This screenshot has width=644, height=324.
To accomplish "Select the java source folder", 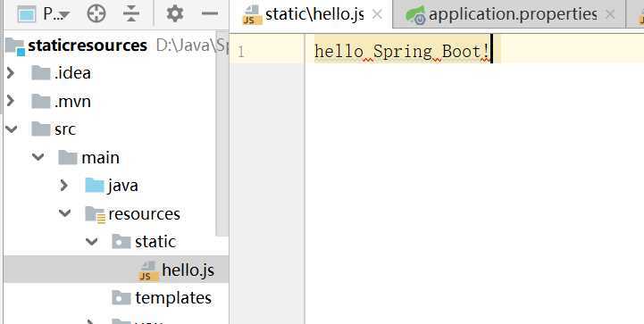I will pyautogui.click(x=116, y=186).
